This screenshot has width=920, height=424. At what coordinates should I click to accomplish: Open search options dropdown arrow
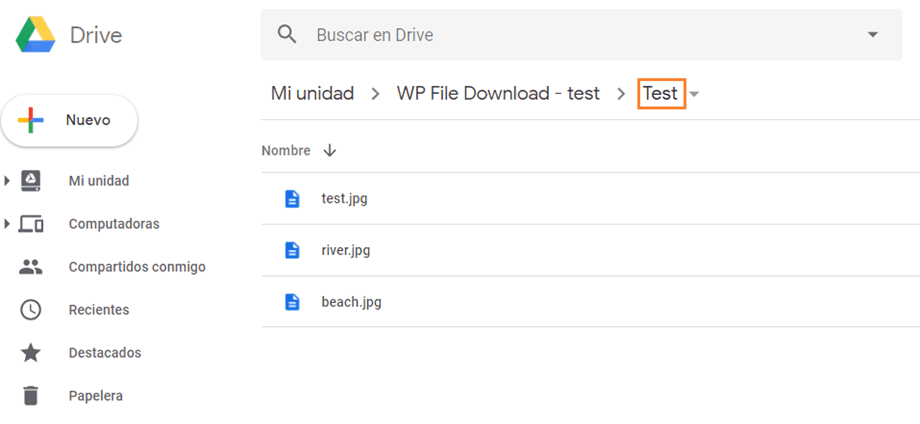pos(872,35)
